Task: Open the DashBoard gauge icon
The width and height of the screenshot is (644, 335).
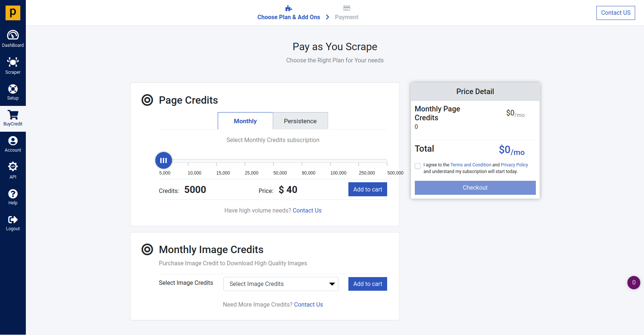Action: coord(13,35)
